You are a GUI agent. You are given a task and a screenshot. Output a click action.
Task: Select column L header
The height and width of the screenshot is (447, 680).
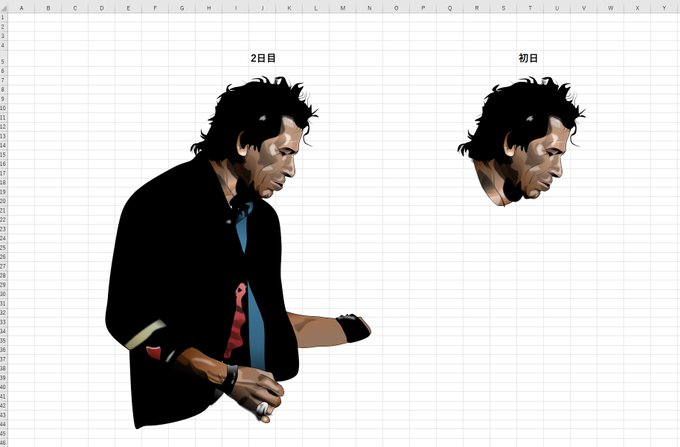coord(316,8)
